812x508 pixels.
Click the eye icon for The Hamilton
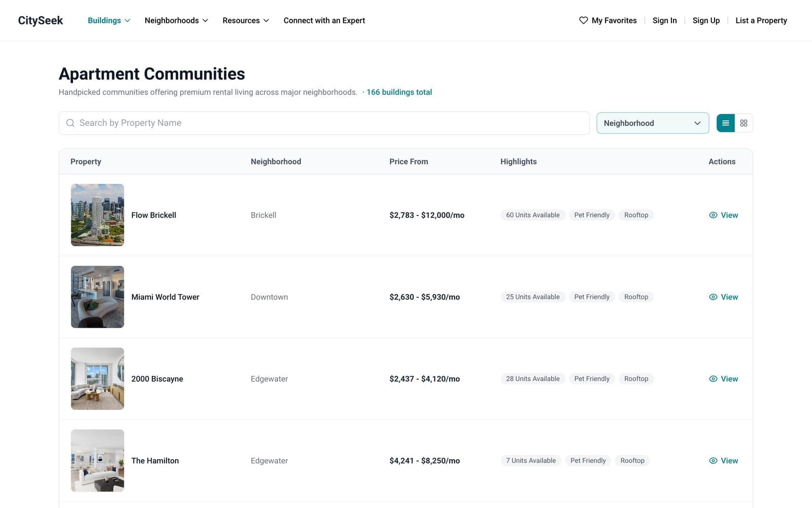click(713, 460)
